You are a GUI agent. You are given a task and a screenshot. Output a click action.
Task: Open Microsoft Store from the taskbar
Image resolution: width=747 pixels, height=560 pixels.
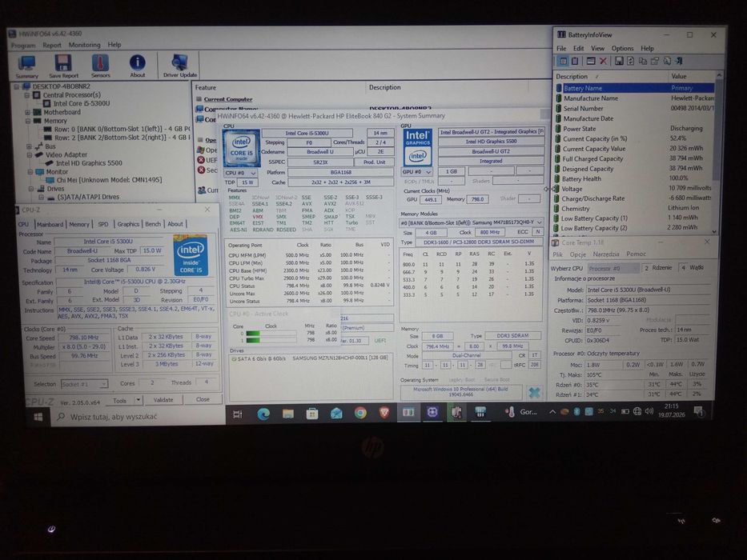(312, 414)
